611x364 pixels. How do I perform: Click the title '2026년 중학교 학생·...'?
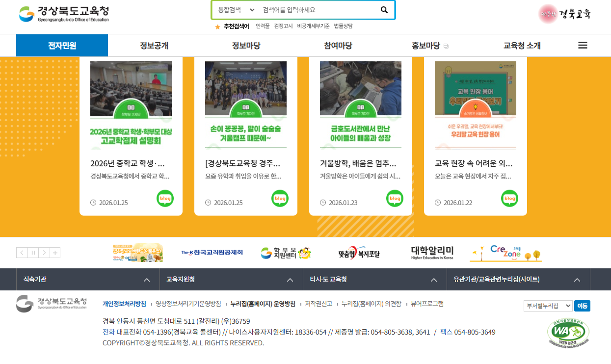[x=128, y=163]
